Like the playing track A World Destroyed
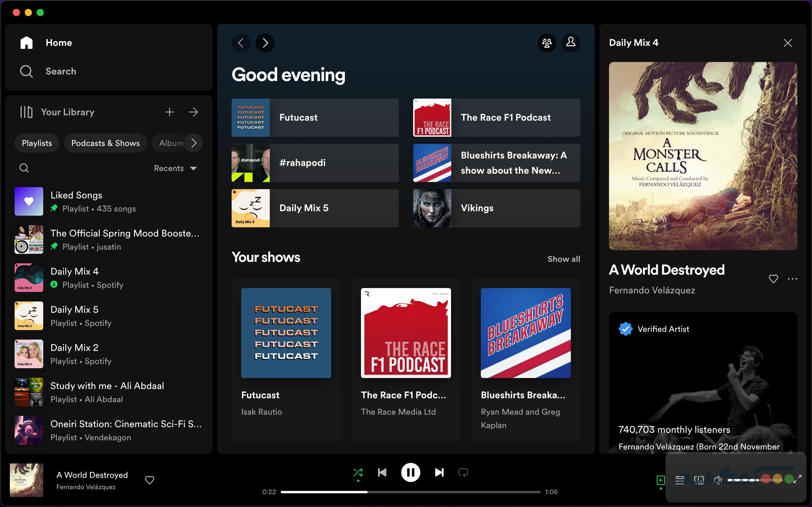 pos(150,480)
